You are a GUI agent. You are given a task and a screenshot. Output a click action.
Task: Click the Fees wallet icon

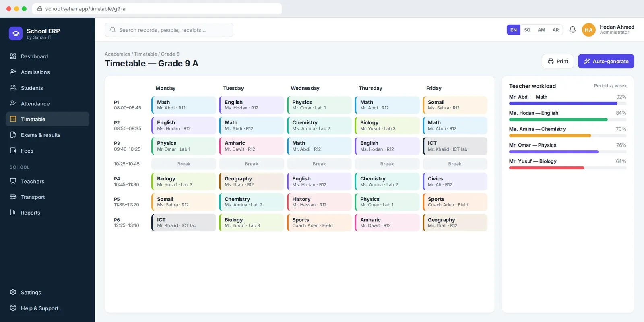point(13,151)
